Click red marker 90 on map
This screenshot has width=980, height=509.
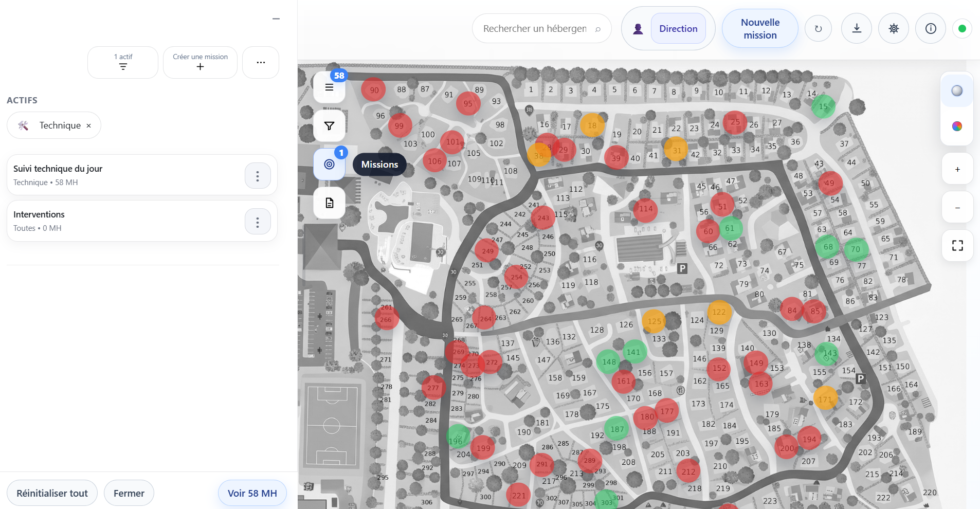click(374, 90)
